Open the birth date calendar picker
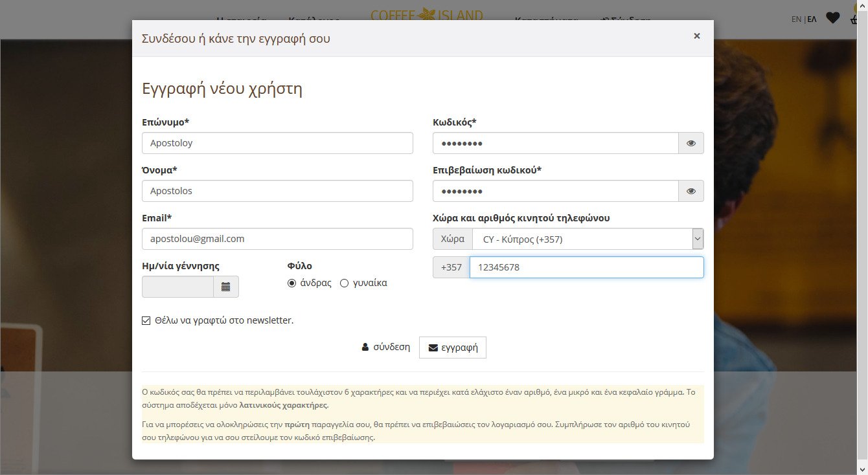The image size is (868, 475). pyautogui.click(x=225, y=287)
